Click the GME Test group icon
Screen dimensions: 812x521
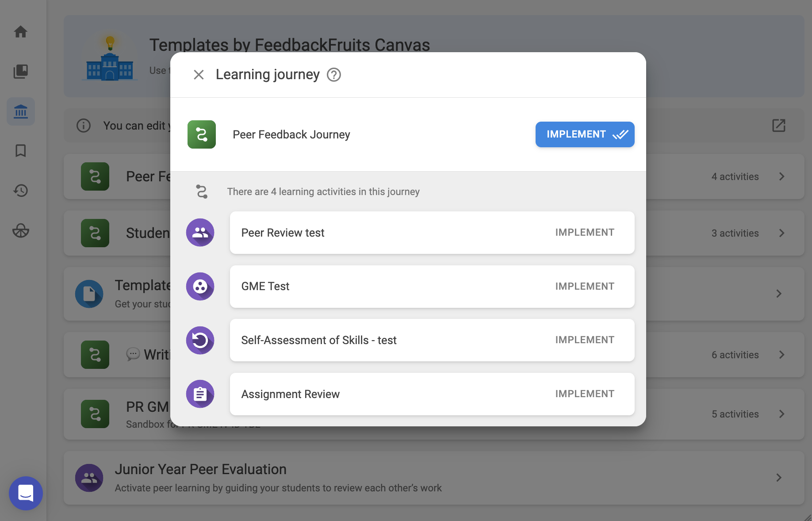tap(200, 287)
